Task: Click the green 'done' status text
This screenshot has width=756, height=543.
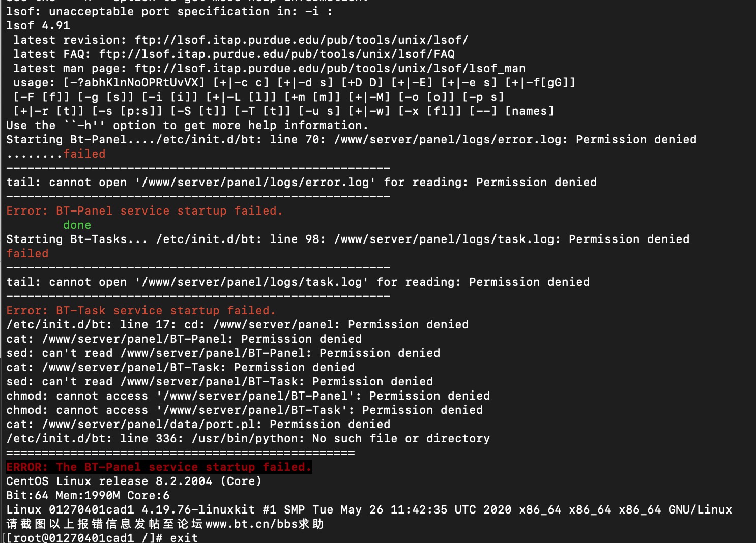Action: 77,225
